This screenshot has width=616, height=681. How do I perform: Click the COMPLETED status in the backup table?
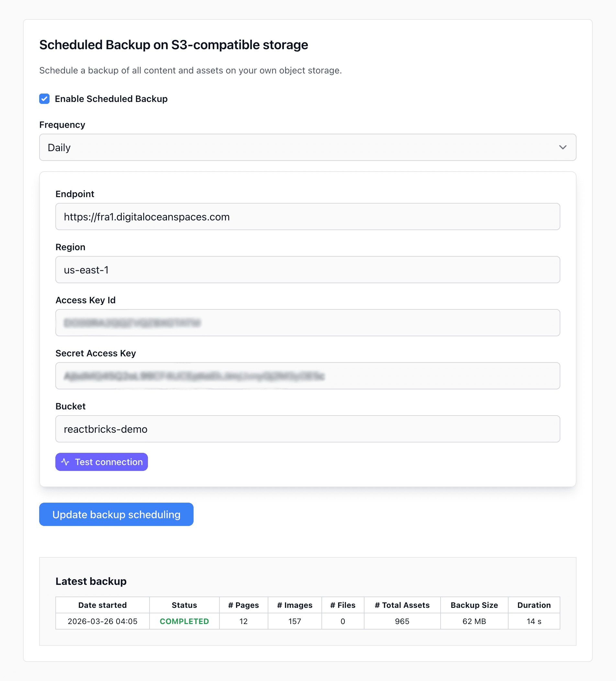point(184,621)
